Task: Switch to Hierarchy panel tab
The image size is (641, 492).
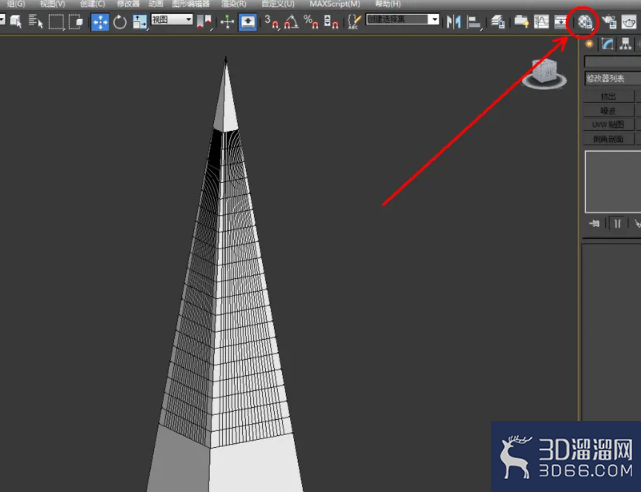Action: click(625, 44)
